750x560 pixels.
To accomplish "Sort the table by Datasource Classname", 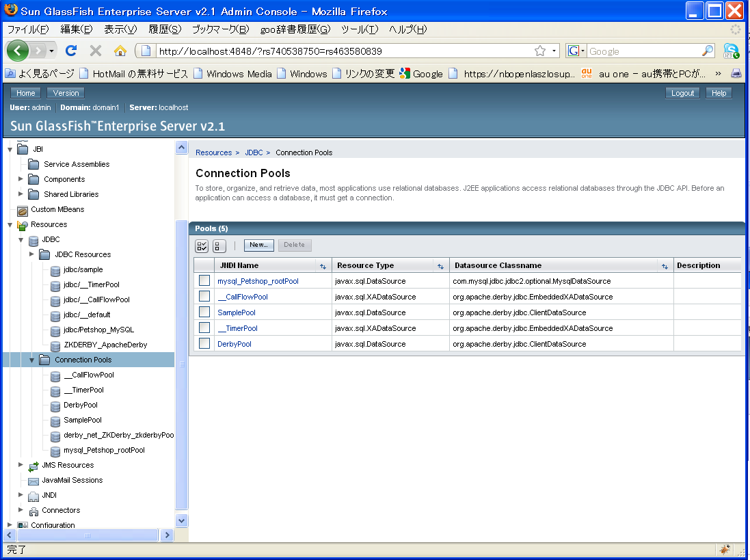I will [665, 267].
